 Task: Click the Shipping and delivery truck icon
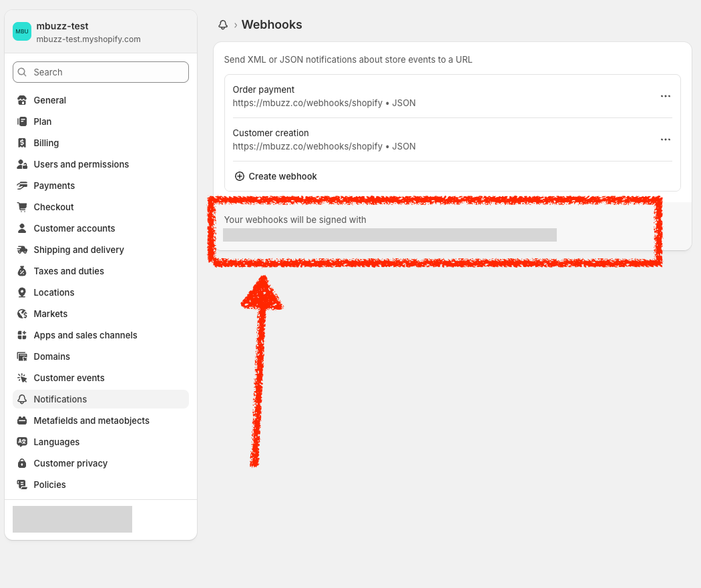(22, 250)
